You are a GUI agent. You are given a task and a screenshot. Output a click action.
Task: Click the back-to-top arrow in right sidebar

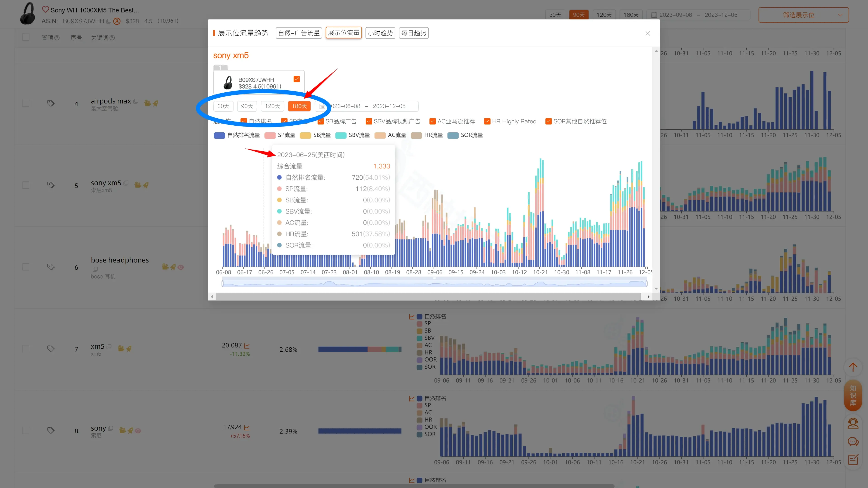pos(853,367)
